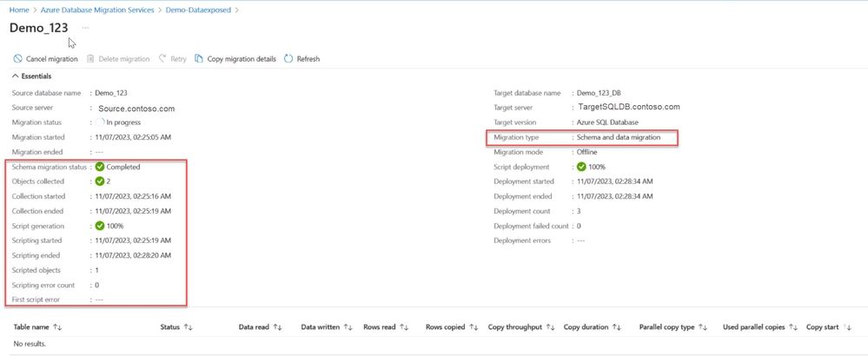Click the Refresh circular arrow icon
The height and width of the screenshot is (356, 868).
(x=288, y=58)
